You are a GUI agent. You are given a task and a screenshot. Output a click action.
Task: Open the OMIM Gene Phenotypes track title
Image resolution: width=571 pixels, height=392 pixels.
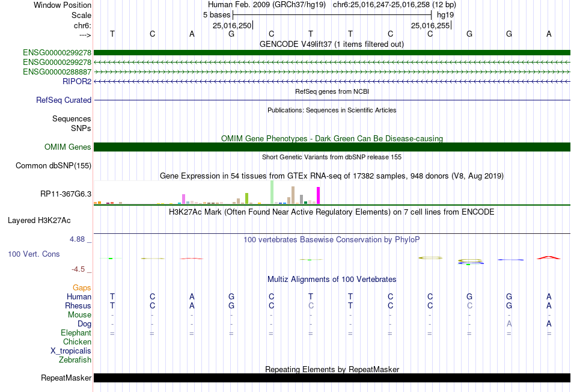[332, 138]
